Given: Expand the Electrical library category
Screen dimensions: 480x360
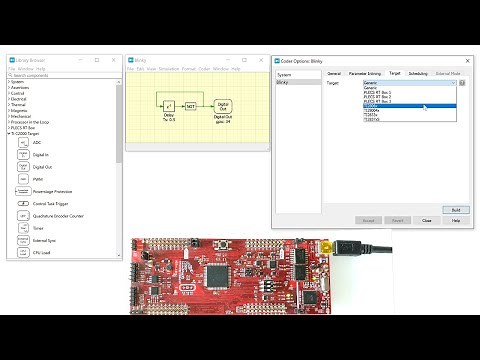Looking at the screenshot, I should pyautogui.click(x=9, y=99).
